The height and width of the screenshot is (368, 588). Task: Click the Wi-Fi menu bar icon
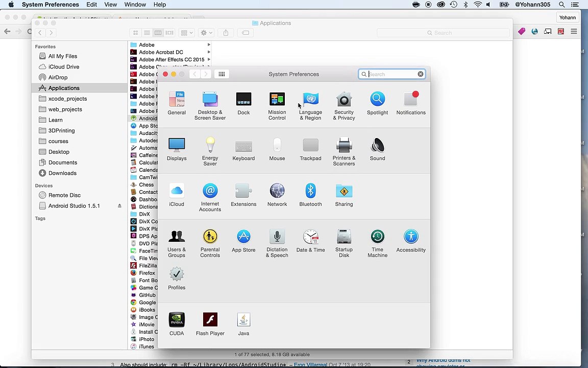click(x=477, y=5)
